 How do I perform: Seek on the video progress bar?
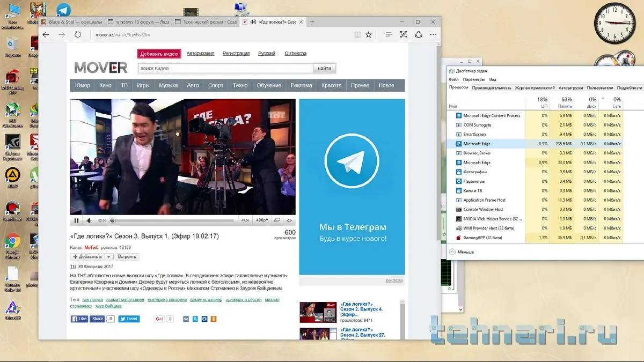coord(172,220)
